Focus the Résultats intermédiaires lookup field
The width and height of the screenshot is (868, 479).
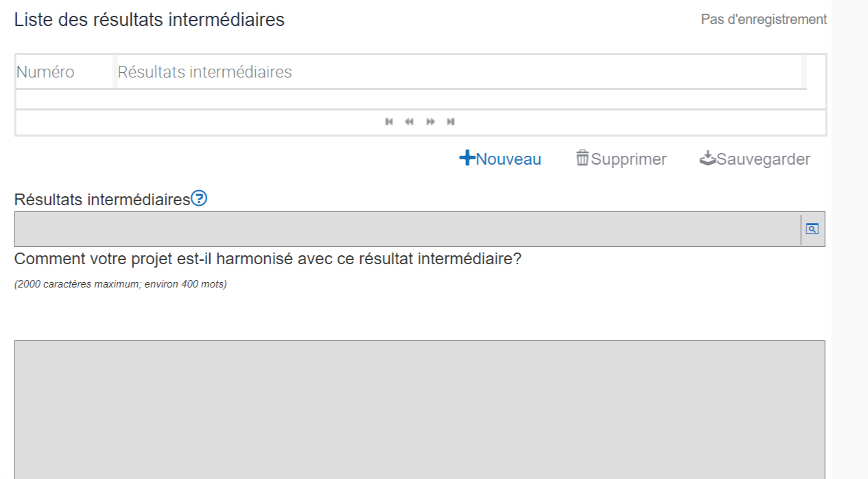click(406, 229)
